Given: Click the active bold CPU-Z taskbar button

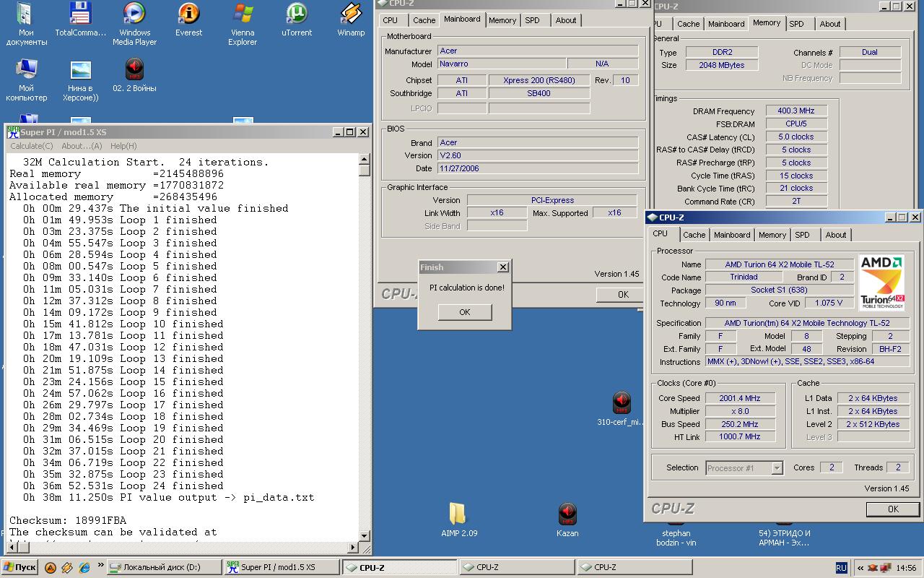Looking at the screenshot, I should (x=398, y=567).
